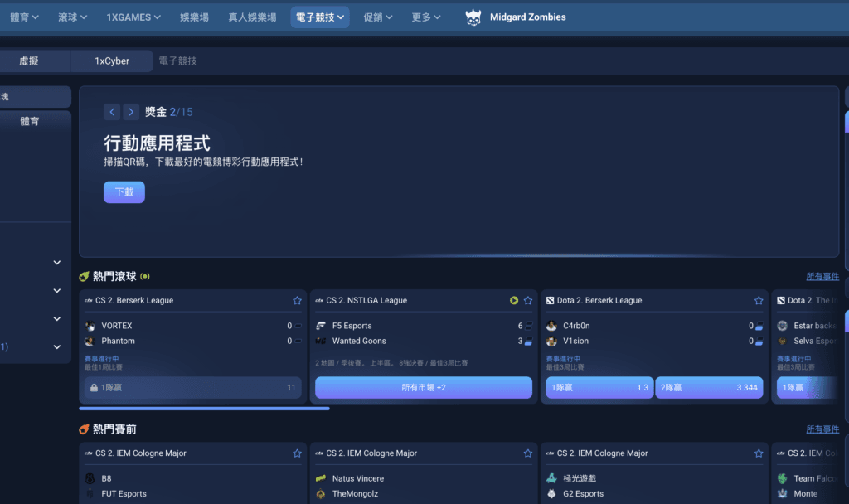Click the Team Falcons logo
Screen dimensions: 849x504
pos(783,478)
